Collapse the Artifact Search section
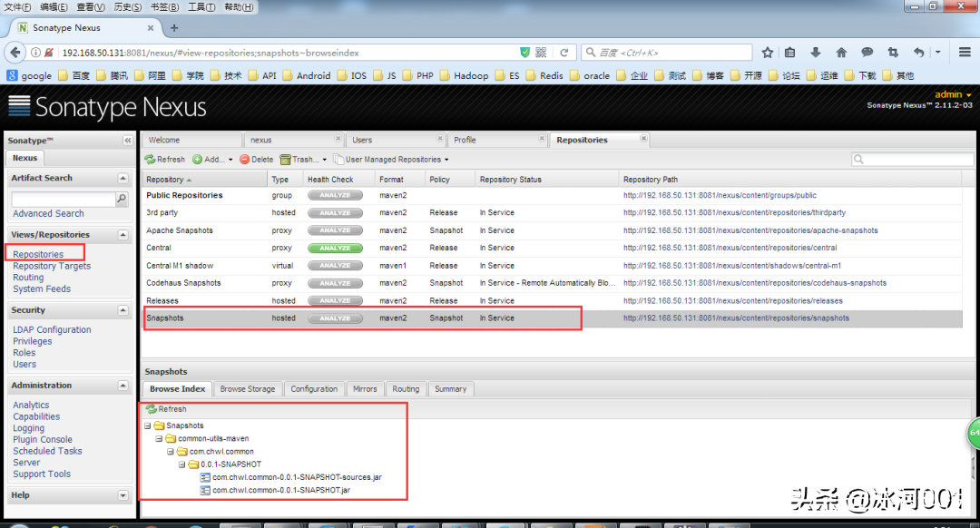The image size is (980, 528). 123,178
